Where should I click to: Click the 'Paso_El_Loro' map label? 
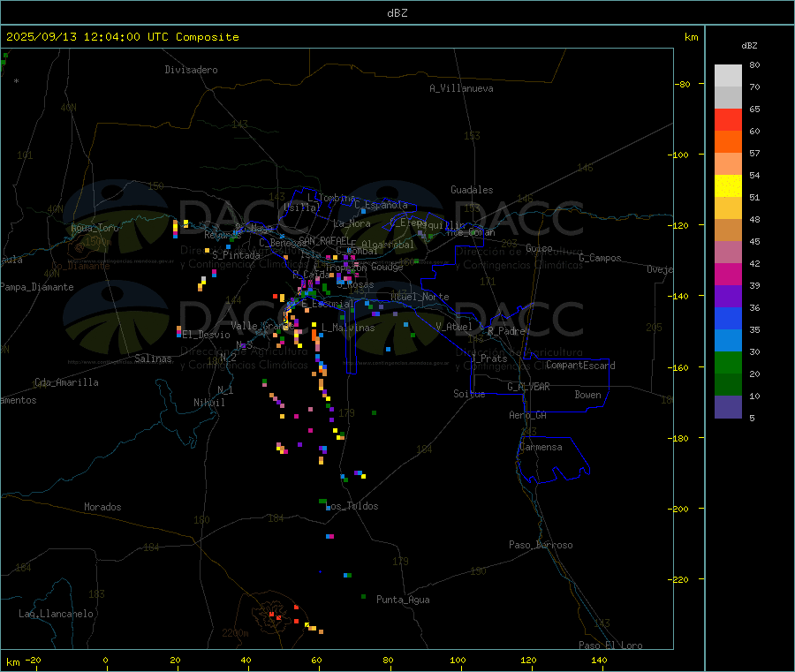click(x=610, y=646)
